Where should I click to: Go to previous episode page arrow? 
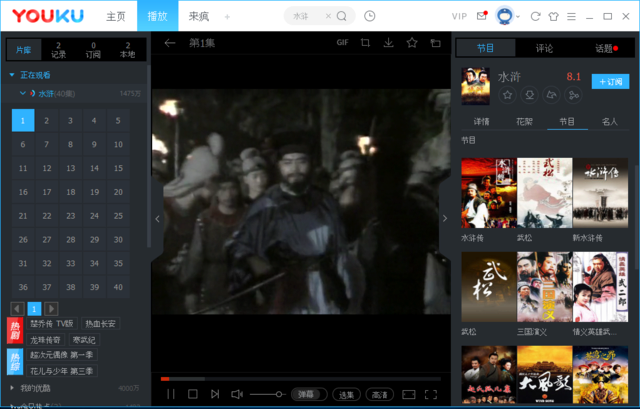17,309
